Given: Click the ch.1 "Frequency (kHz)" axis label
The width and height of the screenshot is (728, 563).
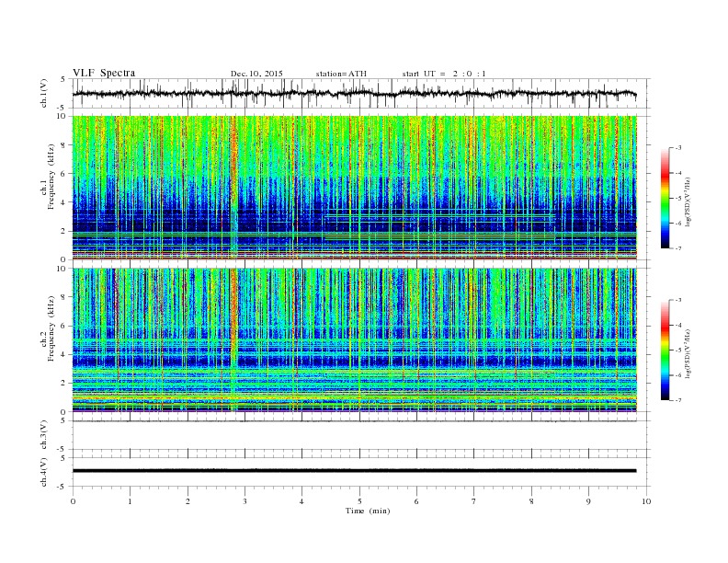Looking at the screenshot, I should tap(51, 177).
